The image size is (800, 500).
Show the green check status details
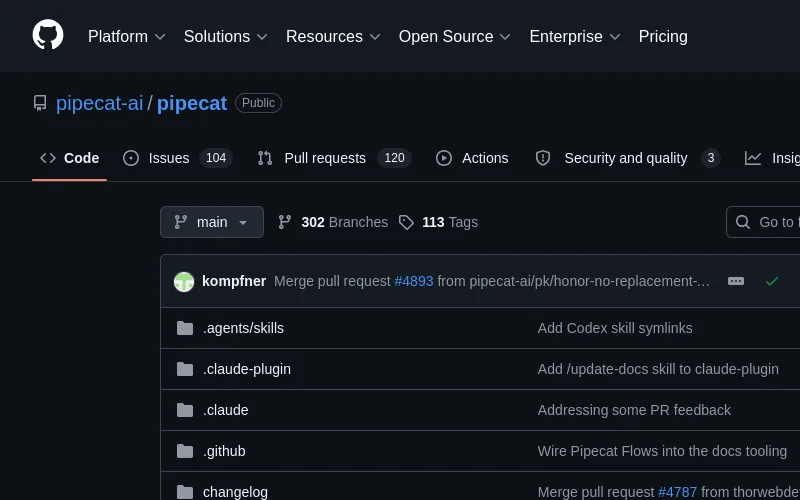pyautogui.click(x=772, y=281)
